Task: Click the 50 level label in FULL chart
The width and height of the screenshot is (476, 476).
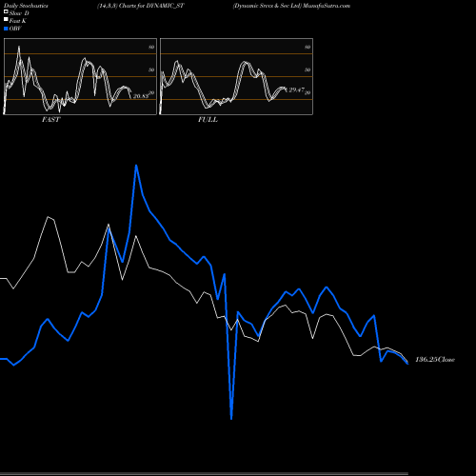Action: point(307,69)
